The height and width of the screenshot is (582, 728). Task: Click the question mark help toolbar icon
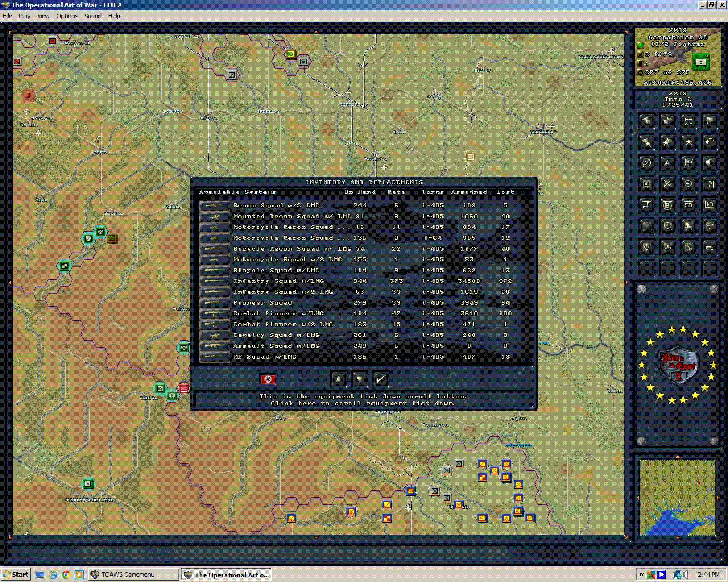709,184
